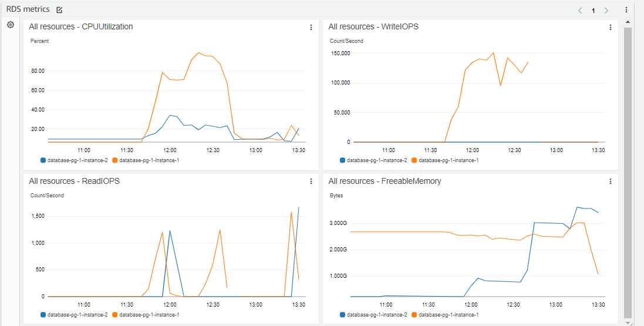The image size is (644, 326).
Task: Select page number 1 in pagination
Action: (x=593, y=11)
